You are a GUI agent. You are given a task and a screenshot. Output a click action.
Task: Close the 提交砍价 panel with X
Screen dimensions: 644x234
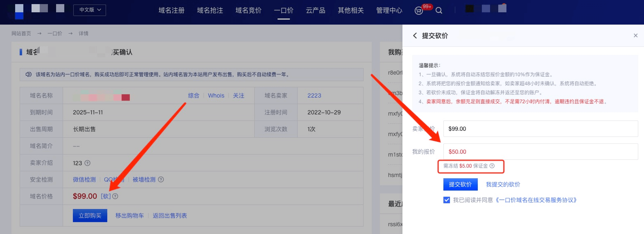click(x=635, y=35)
